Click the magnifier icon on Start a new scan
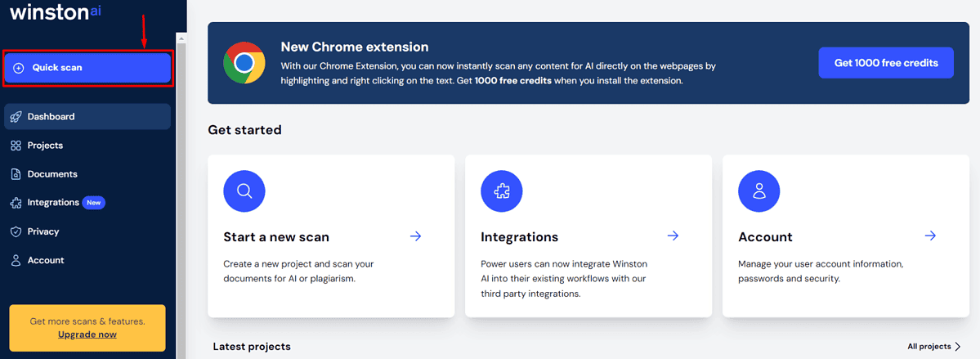Screen dimensions: 980x359 244,191
